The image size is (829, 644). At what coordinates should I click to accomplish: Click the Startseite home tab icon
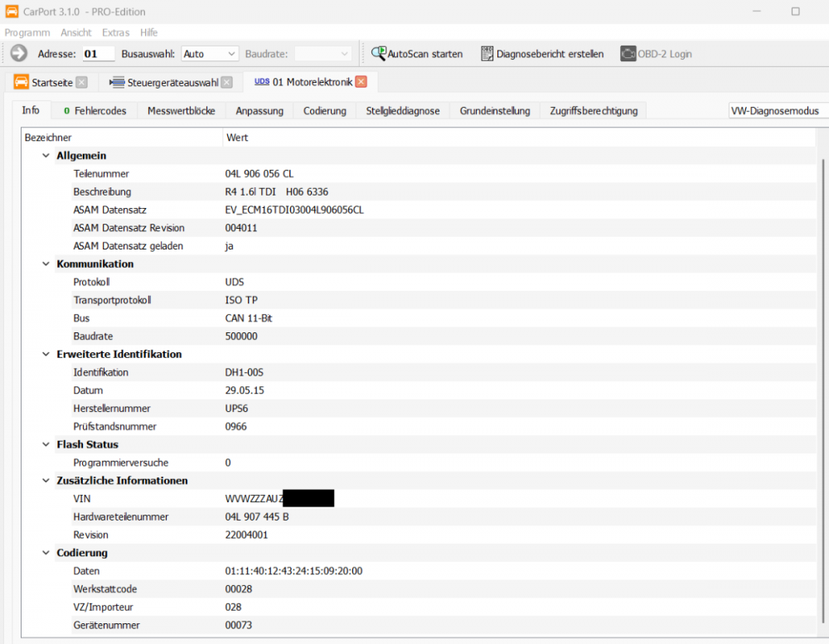[22, 81]
